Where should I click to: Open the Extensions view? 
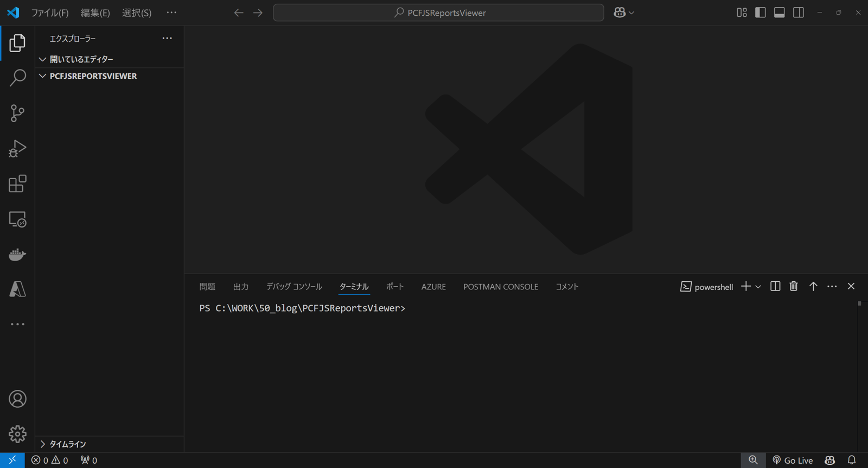[x=17, y=184]
